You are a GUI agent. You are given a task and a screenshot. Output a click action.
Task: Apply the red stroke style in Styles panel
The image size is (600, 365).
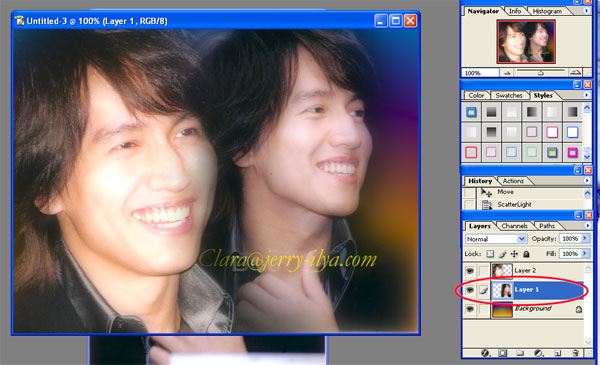[x=471, y=152]
